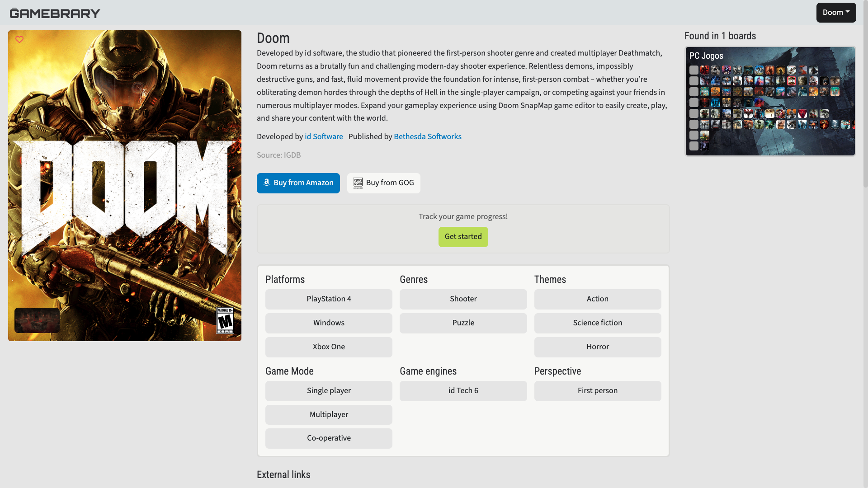
Task: Choose the Puzzle genre
Action: pos(463,323)
